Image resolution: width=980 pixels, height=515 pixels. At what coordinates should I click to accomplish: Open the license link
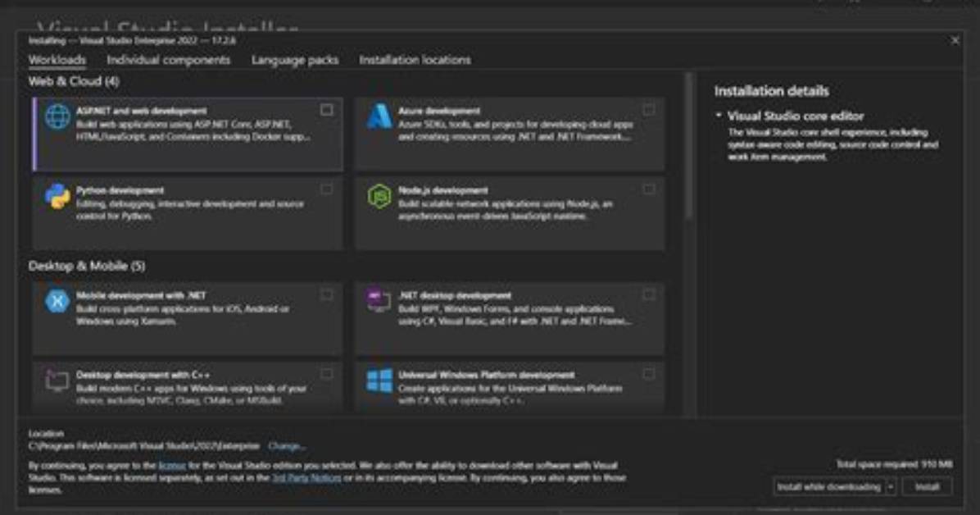click(x=172, y=466)
